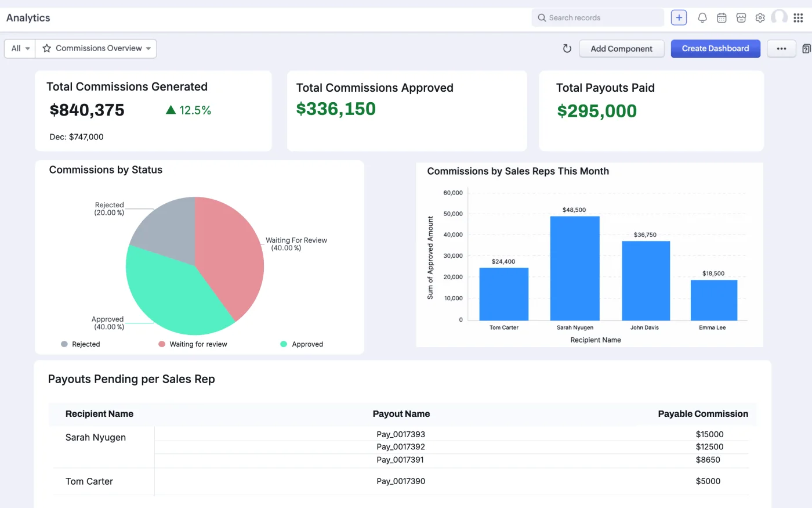Click the refresh dashboard icon

point(567,49)
